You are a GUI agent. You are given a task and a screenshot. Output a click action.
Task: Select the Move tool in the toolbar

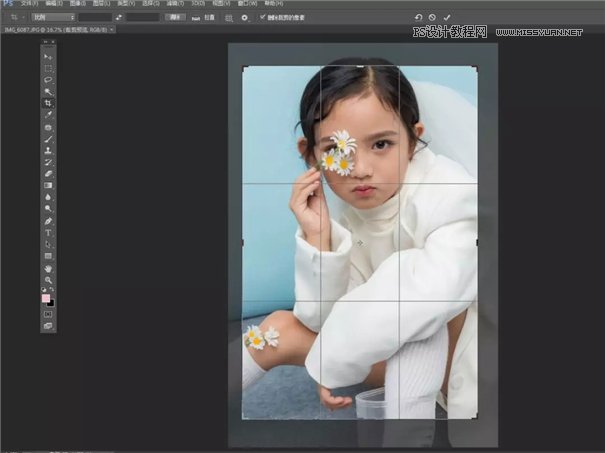(48, 56)
